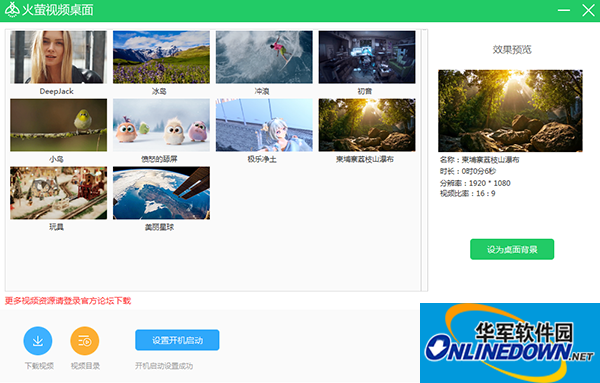Click the 视频目录 caption
The height and width of the screenshot is (383, 600).
[x=85, y=366]
